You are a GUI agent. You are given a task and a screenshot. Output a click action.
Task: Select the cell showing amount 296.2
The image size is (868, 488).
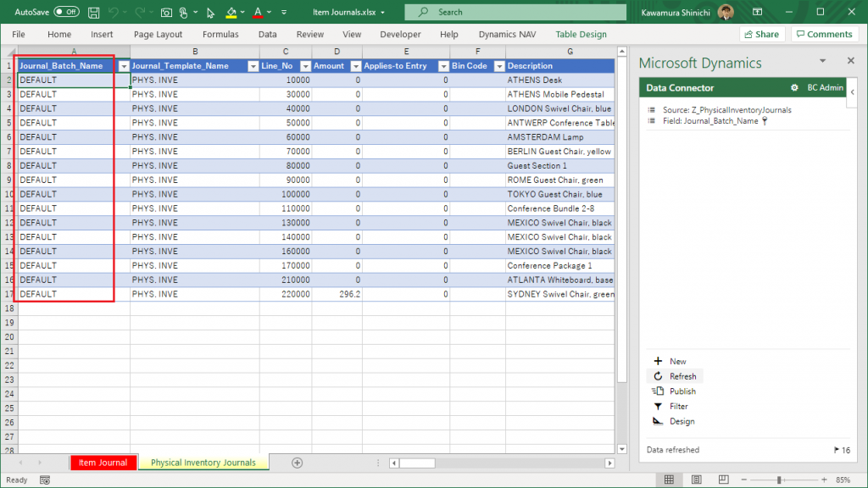(x=337, y=294)
